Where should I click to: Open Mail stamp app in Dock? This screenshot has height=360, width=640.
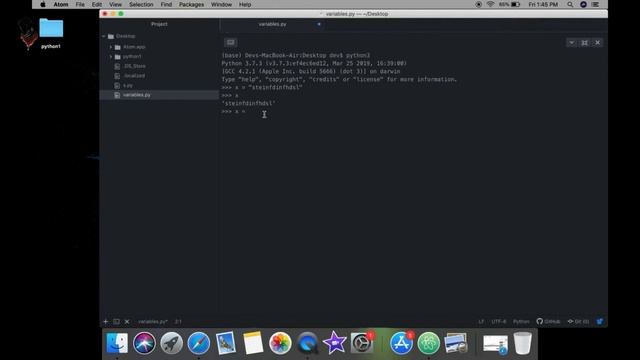(226, 343)
